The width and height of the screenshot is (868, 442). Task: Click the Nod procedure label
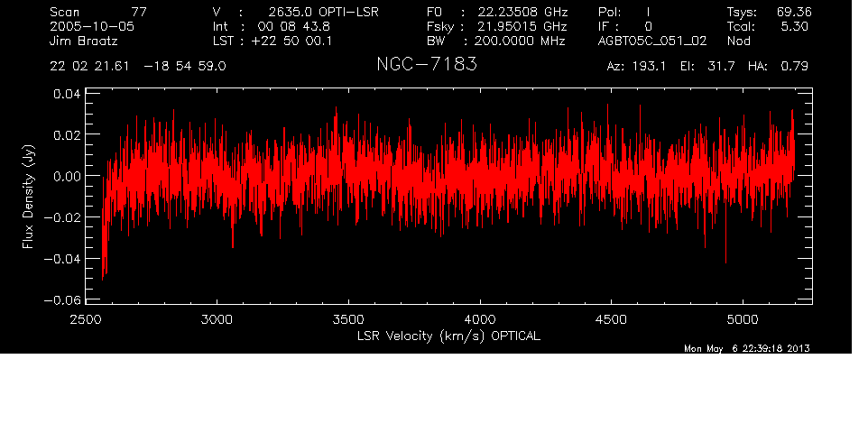click(738, 41)
